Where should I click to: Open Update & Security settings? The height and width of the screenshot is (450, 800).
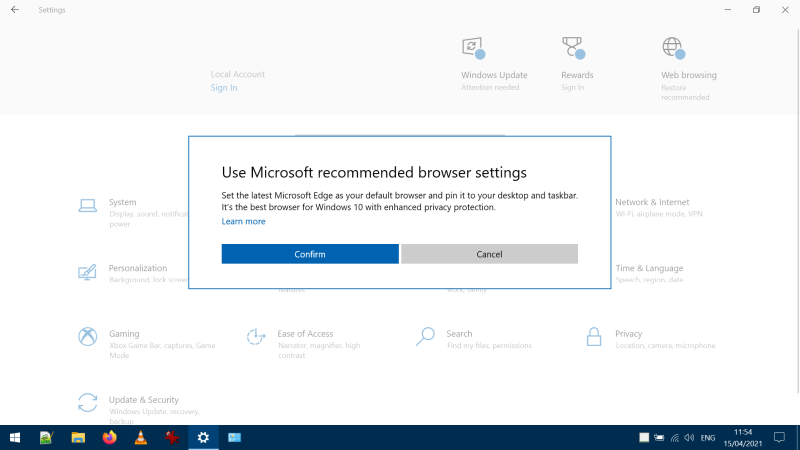pyautogui.click(x=88, y=403)
